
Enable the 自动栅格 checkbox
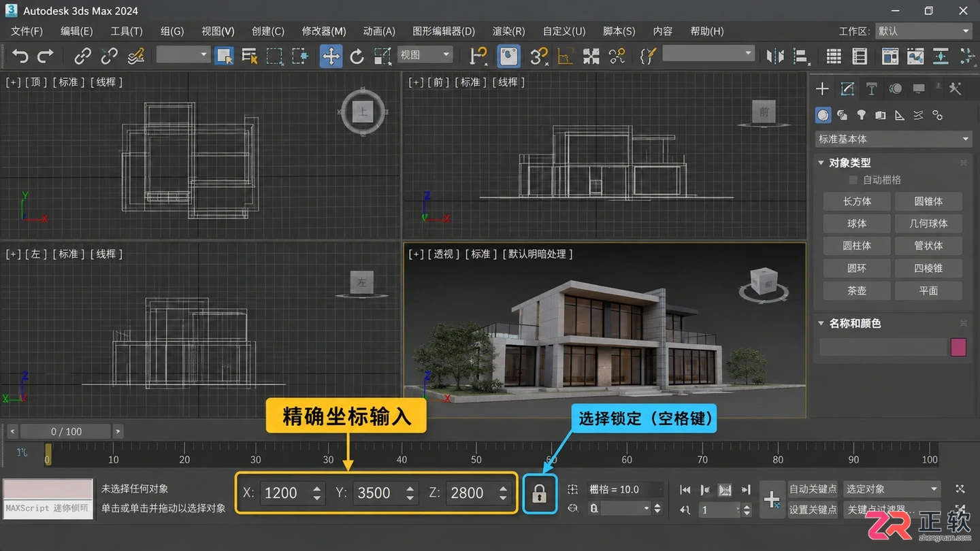coord(853,180)
